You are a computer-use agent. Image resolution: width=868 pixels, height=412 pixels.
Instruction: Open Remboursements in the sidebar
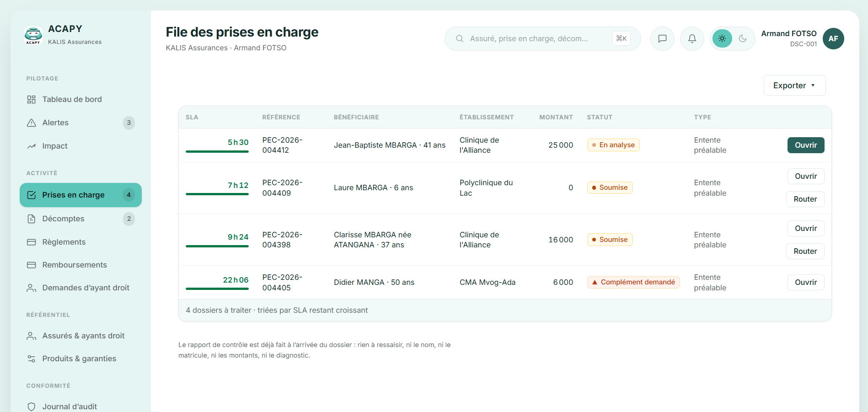click(x=80, y=265)
